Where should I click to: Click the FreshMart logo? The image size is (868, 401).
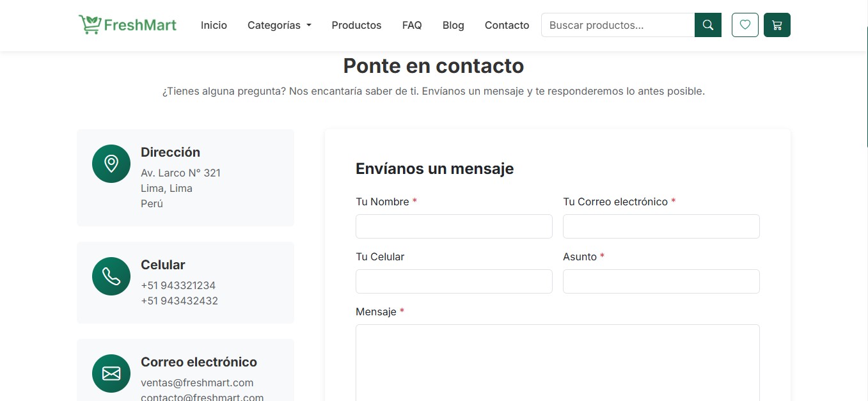coord(128,25)
